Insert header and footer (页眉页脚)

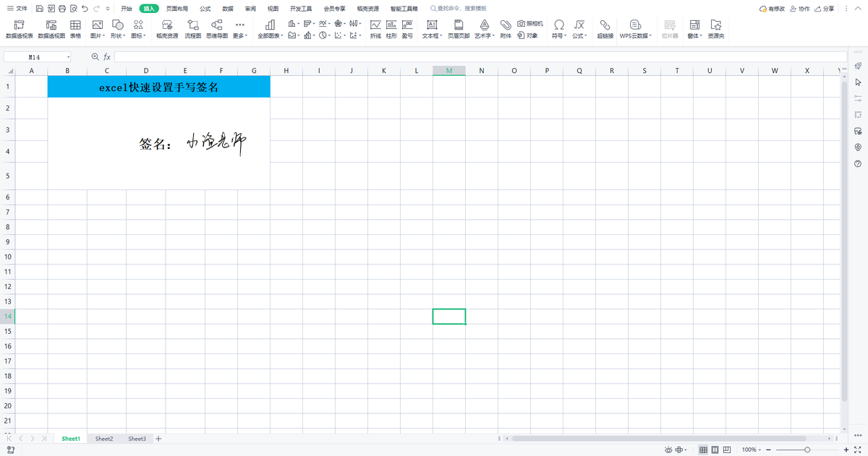tap(459, 29)
